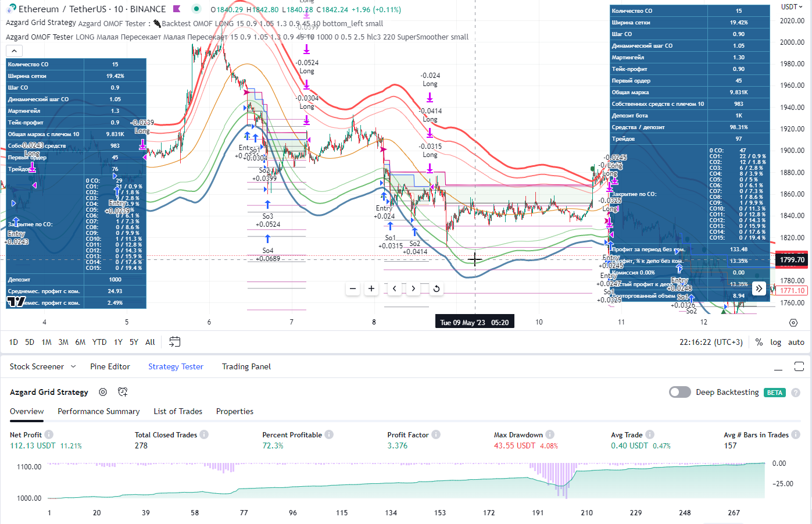Set the time range to 1M

pos(46,342)
